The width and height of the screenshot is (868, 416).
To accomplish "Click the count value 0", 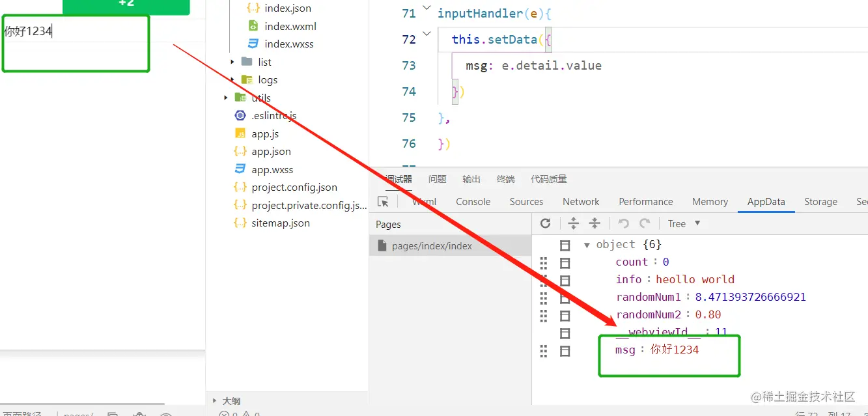I will (665, 262).
